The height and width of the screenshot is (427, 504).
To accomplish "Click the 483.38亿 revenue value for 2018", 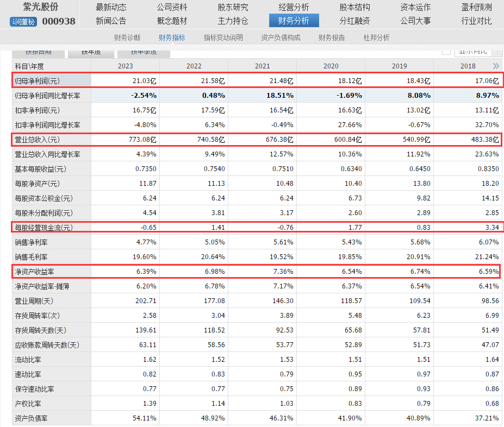I will pos(485,140).
